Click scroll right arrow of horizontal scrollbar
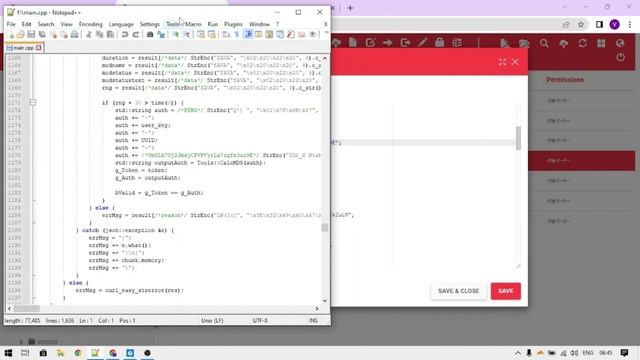The height and width of the screenshot is (360, 640). coord(317,309)
